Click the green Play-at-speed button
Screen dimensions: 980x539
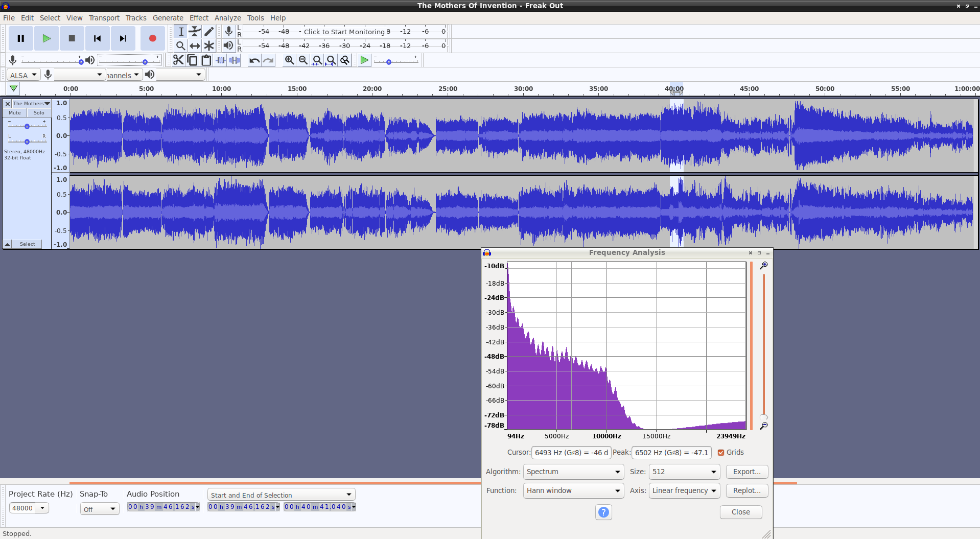pyautogui.click(x=364, y=60)
